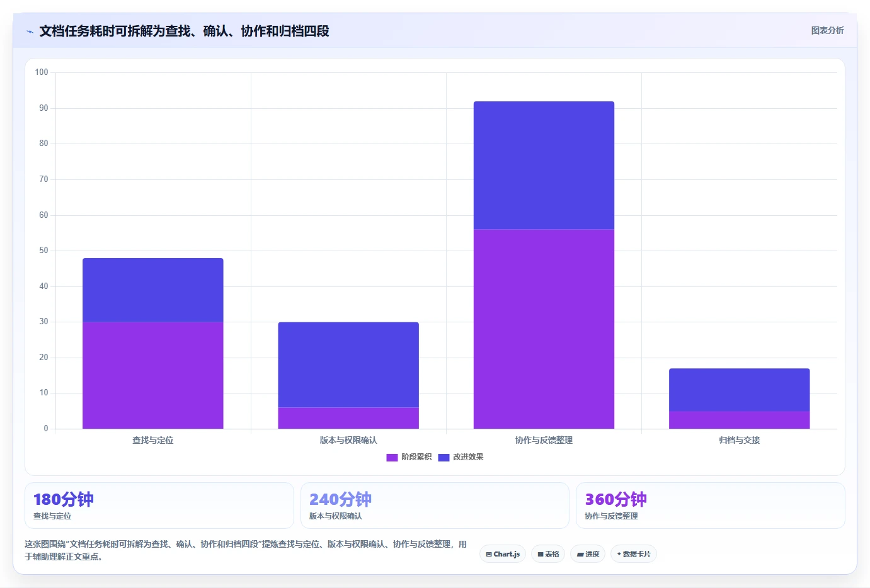The image size is (870, 588).
Task: Click the purple 阶段累积 bar for 归档与交接
Action: 740,420
